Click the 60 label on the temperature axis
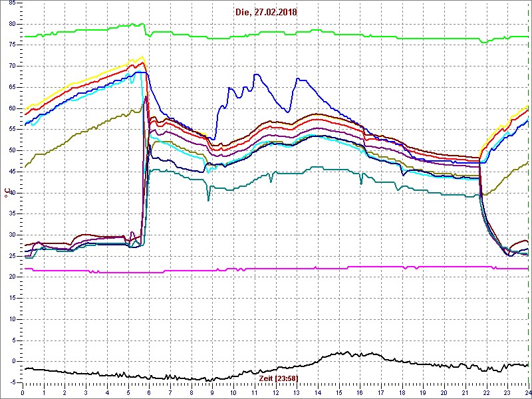 (x=12, y=108)
